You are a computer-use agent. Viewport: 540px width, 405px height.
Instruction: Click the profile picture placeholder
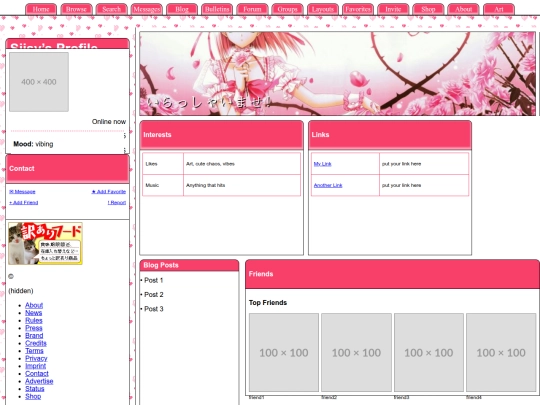[39, 82]
